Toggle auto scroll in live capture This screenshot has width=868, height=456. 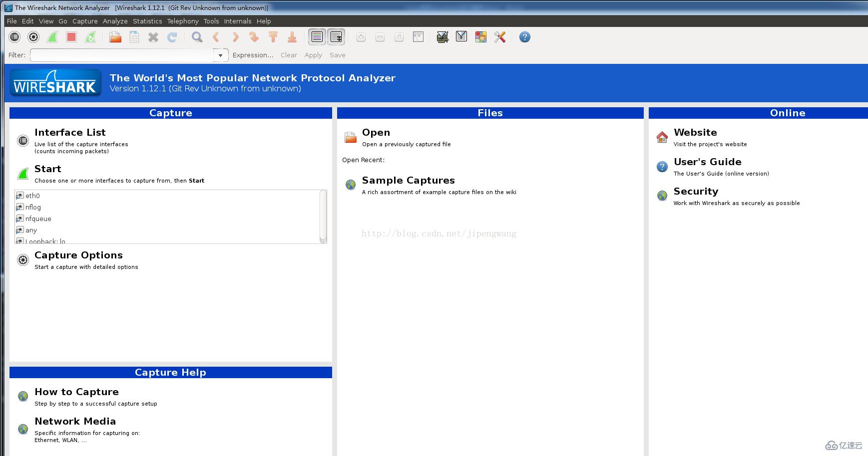[336, 37]
